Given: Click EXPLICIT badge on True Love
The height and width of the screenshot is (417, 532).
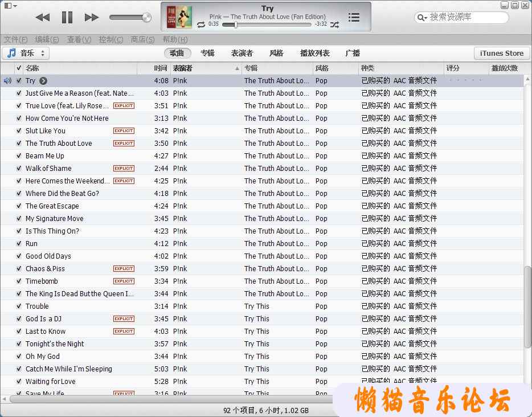Looking at the screenshot, I should [124, 105].
